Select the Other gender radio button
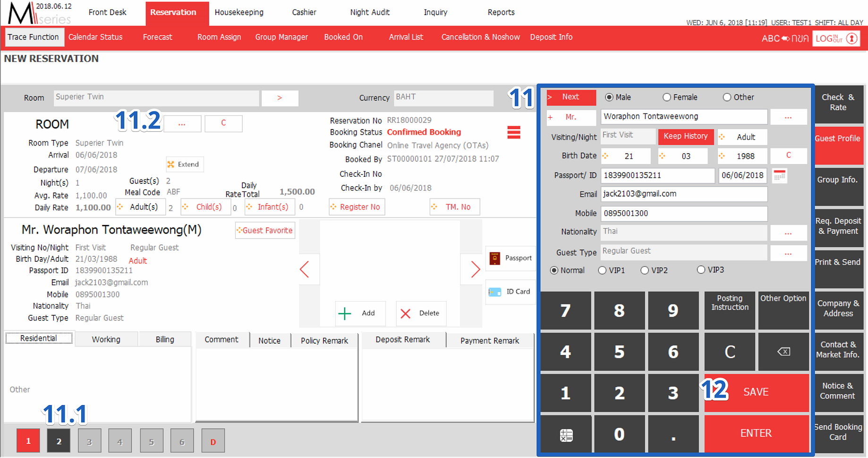868x458 pixels. pos(727,97)
